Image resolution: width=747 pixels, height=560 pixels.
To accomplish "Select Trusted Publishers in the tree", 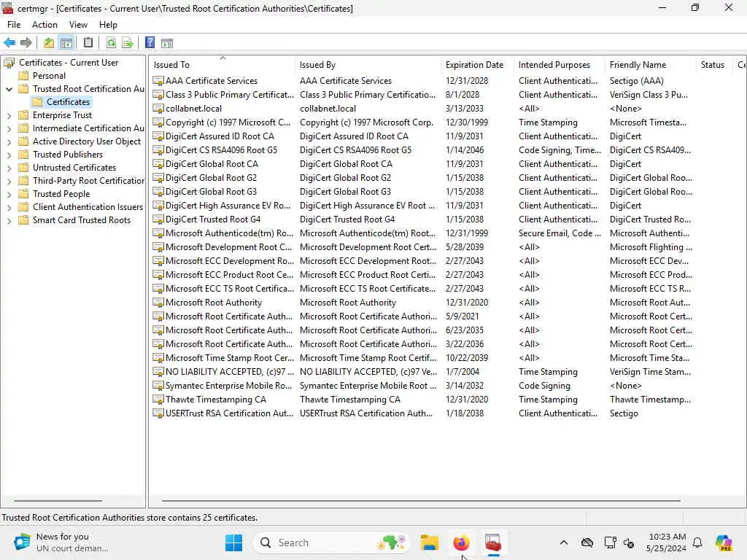I will [x=68, y=155].
